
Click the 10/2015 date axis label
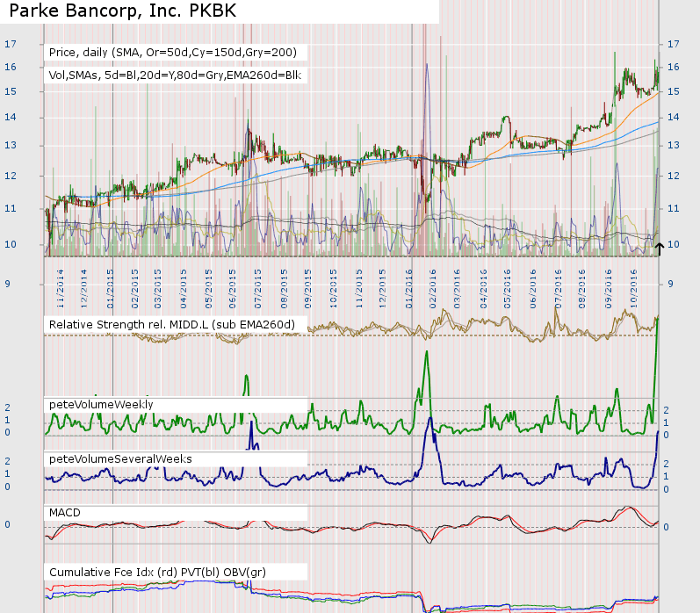tap(333, 289)
